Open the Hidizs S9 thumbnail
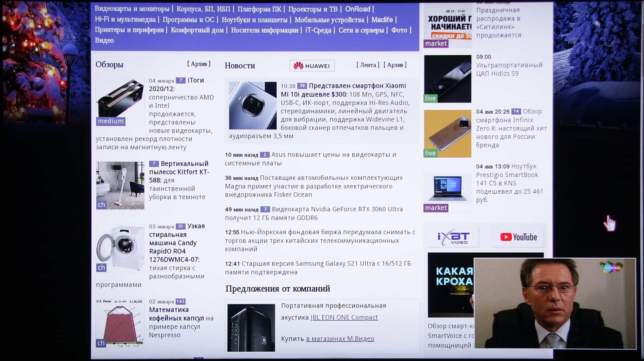 pos(448,79)
